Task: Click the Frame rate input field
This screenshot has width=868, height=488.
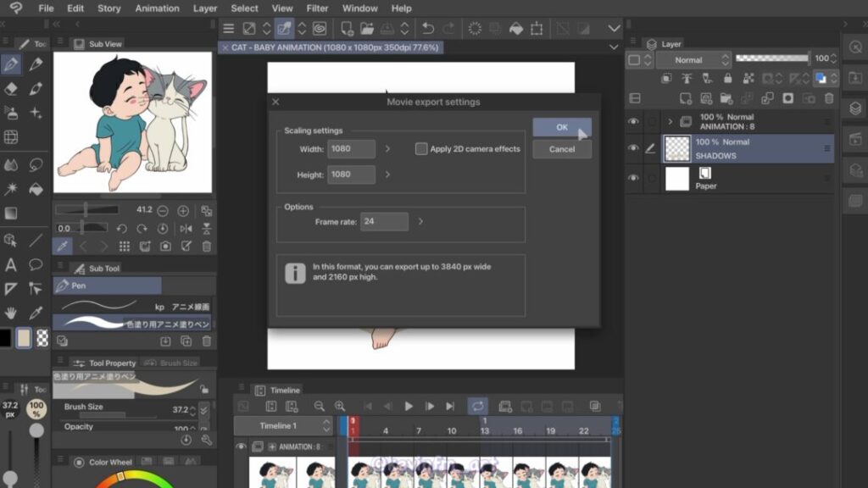Action: [384, 222]
